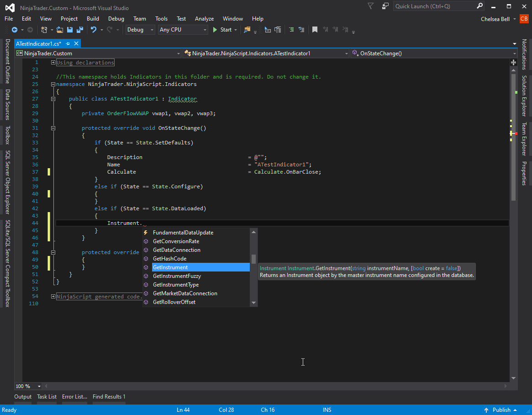The height and width of the screenshot is (415, 532).
Task: Click the Save All toolbar icon
Action: click(80, 30)
